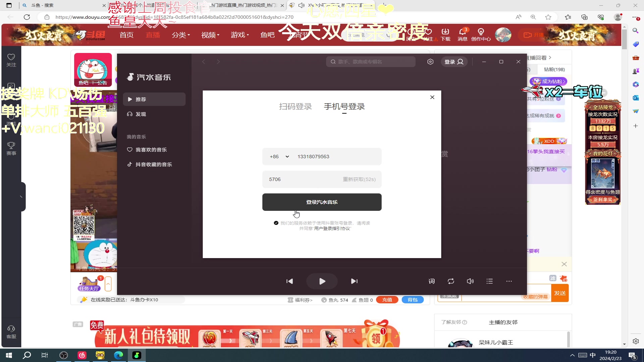Screen dimensions: 644x362
Task: Click the play button
Action: click(x=322, y=281)
